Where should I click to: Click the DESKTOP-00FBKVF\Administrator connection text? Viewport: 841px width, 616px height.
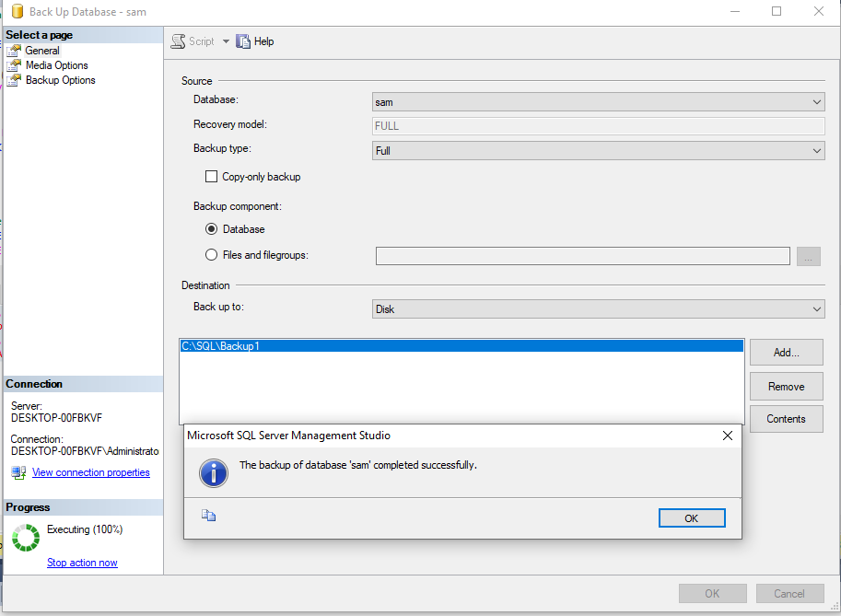click(85, 451)
